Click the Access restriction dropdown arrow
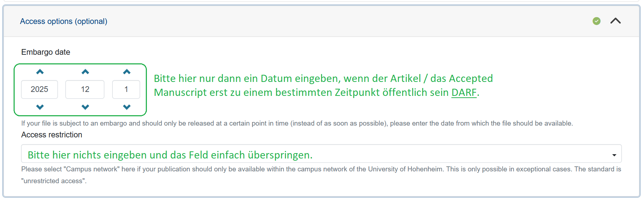The height and width of the screenshot is (200, 644). point(614,155)
